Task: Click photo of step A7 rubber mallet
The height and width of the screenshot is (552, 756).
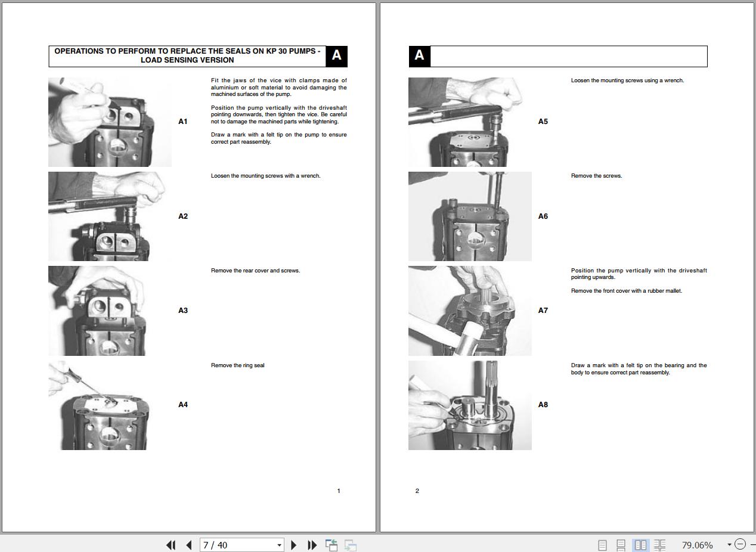Action: pyautogui.click(x=470, y=311)
